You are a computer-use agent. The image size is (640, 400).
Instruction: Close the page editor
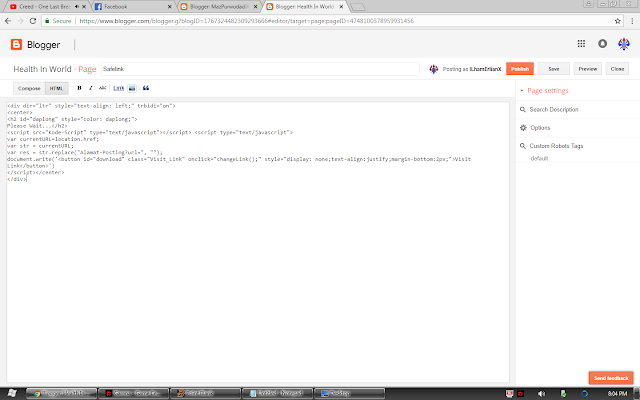pos(617,69)
